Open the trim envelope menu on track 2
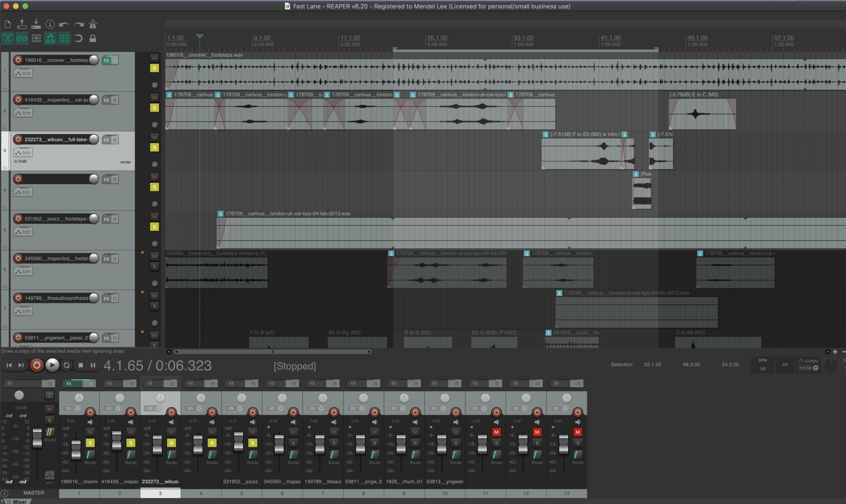 (x=23, y=113)
